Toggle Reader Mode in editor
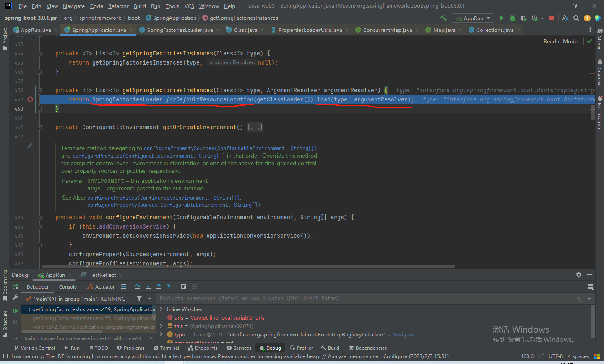The width and height of the screenshot is (604, 364). pos(560,41)
